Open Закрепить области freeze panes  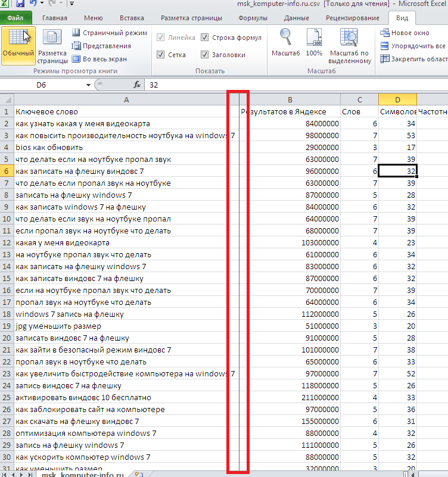coord(413,59)
